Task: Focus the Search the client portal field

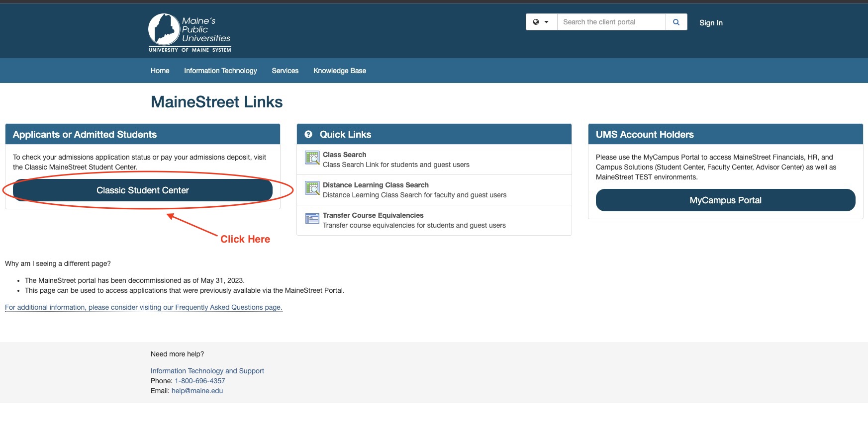Action: tap(611, 22)
